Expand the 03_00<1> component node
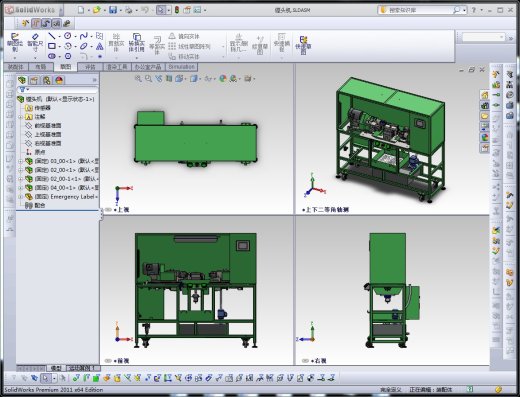This screenshot has height=397, width=520. (20, 161)
